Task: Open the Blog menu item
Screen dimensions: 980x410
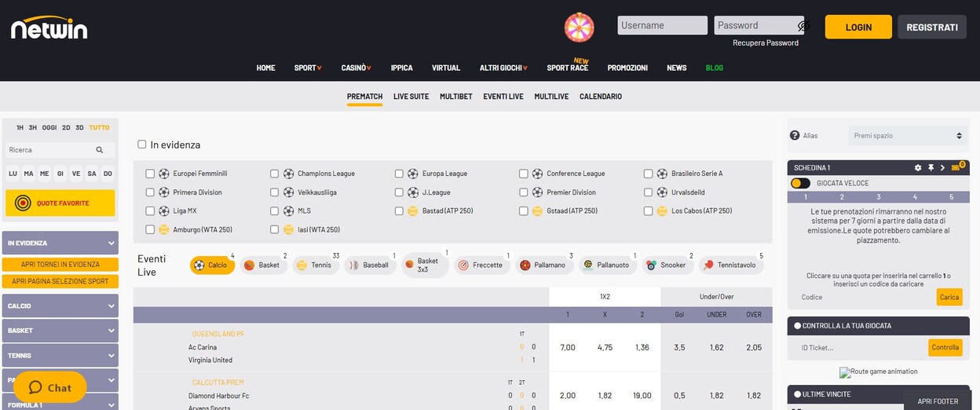Action: (x=715, y=68)
